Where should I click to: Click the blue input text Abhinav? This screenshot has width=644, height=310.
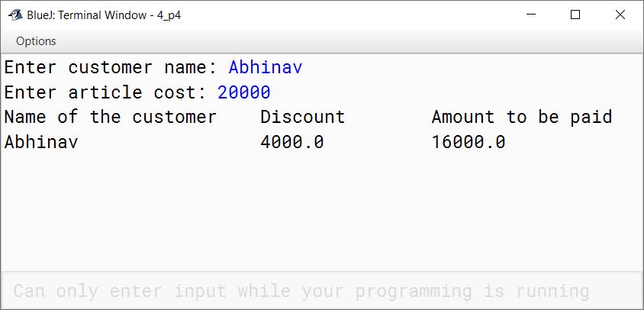(x=266, y=67)
